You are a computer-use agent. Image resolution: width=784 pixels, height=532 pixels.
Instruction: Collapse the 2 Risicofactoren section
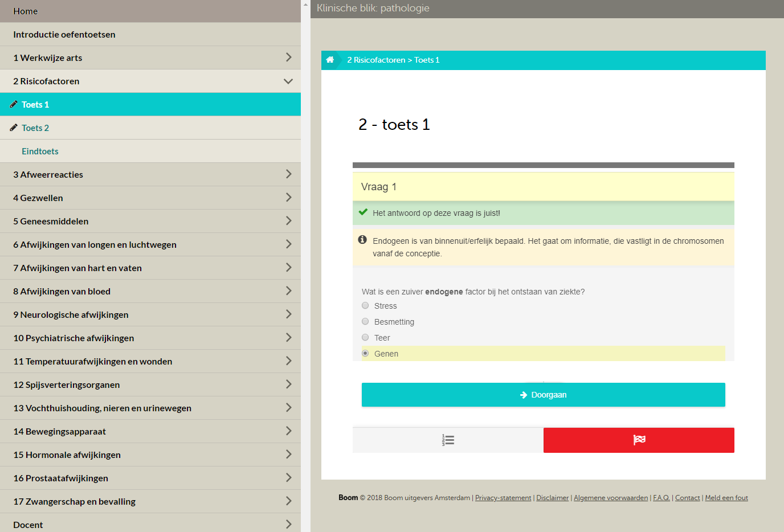coord(288,81)
